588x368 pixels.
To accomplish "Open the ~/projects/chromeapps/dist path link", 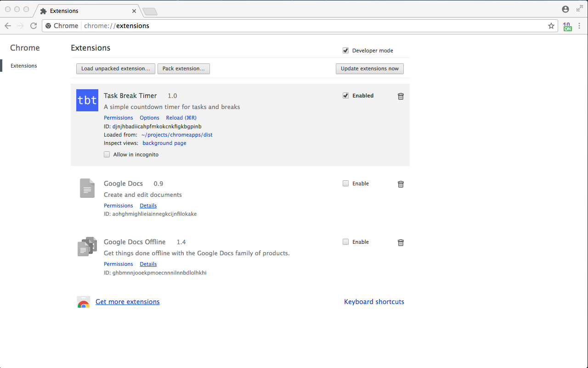I will point(177,135).
